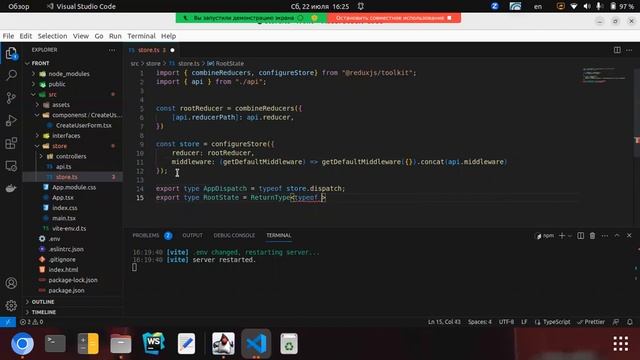Open notifications bell in status bar
The width and height of the screenshot is (640, 360).
point(630,322)
